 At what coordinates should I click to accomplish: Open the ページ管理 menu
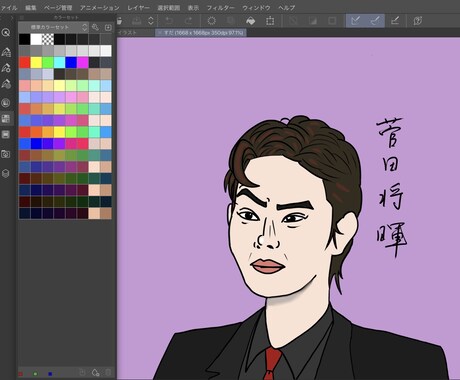(x=58, y=7)
